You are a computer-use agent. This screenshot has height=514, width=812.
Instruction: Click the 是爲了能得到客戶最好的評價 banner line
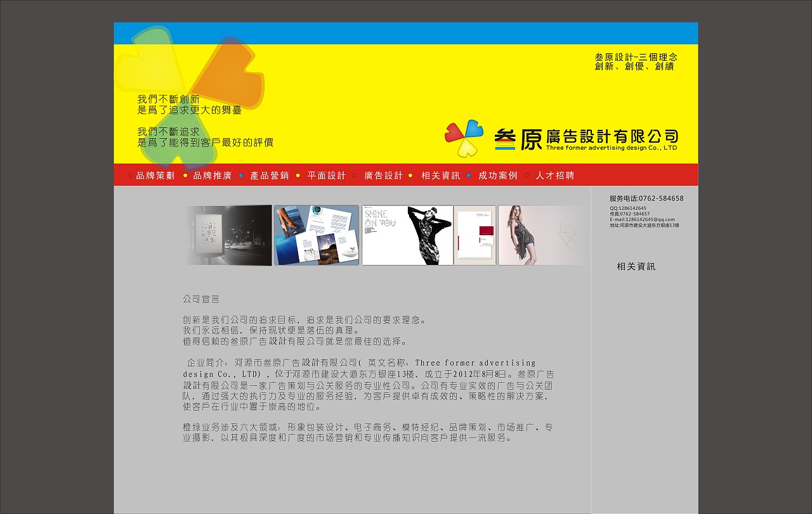tap(206, 143)
